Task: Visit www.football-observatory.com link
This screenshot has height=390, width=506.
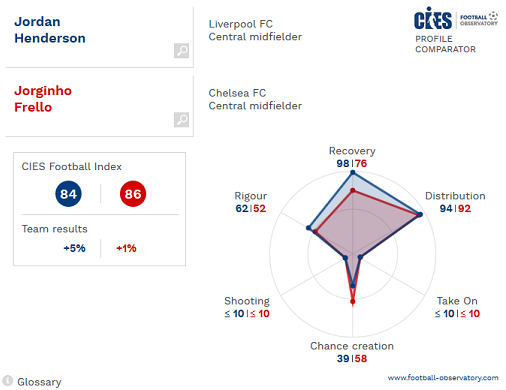Action: [x=443, y=378]
